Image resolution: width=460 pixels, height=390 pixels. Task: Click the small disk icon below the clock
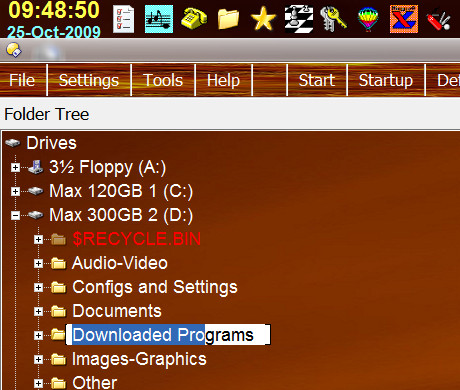click(x=14, y=50)
